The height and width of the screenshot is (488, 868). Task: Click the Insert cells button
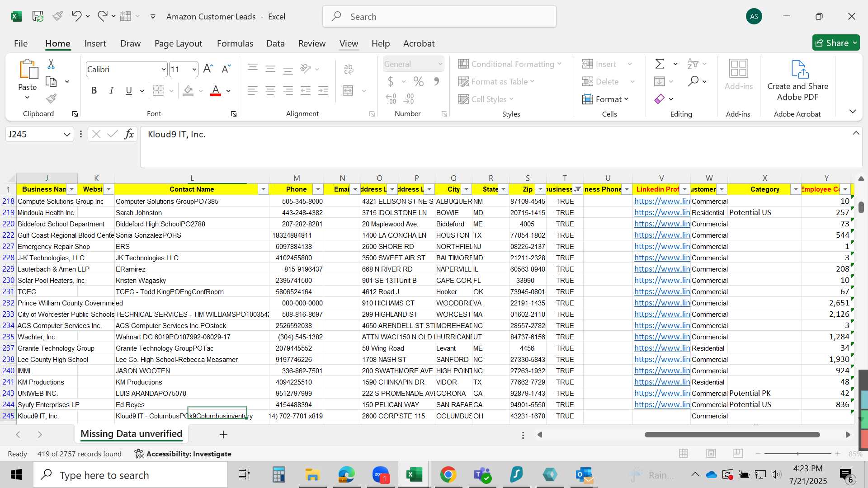600,64
